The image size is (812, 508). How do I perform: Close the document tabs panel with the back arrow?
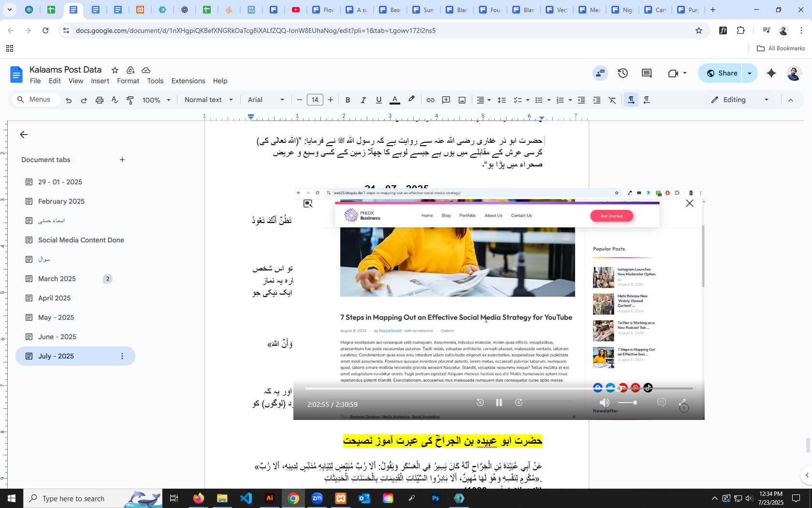24,134
